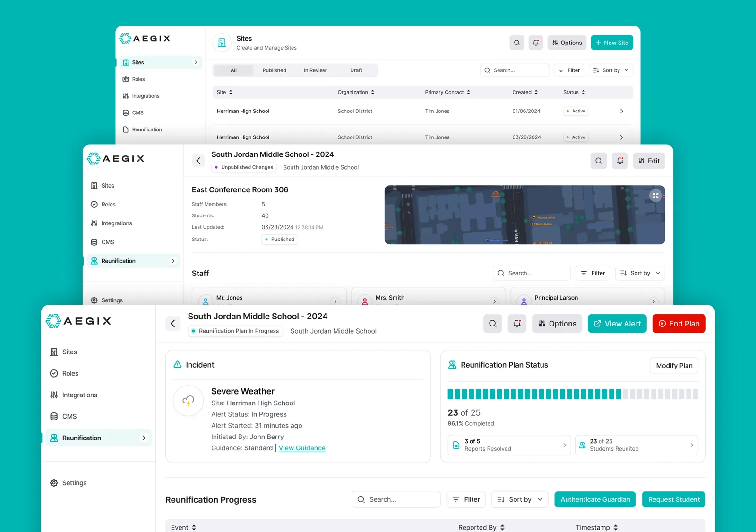Open notification bell in front window
Screen dimensions: 756x532
517,324
